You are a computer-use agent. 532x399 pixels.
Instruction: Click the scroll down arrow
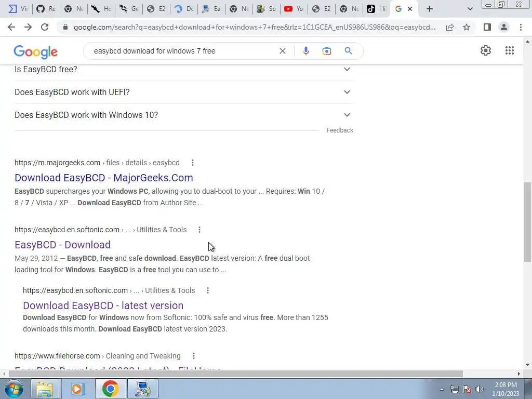527,365
